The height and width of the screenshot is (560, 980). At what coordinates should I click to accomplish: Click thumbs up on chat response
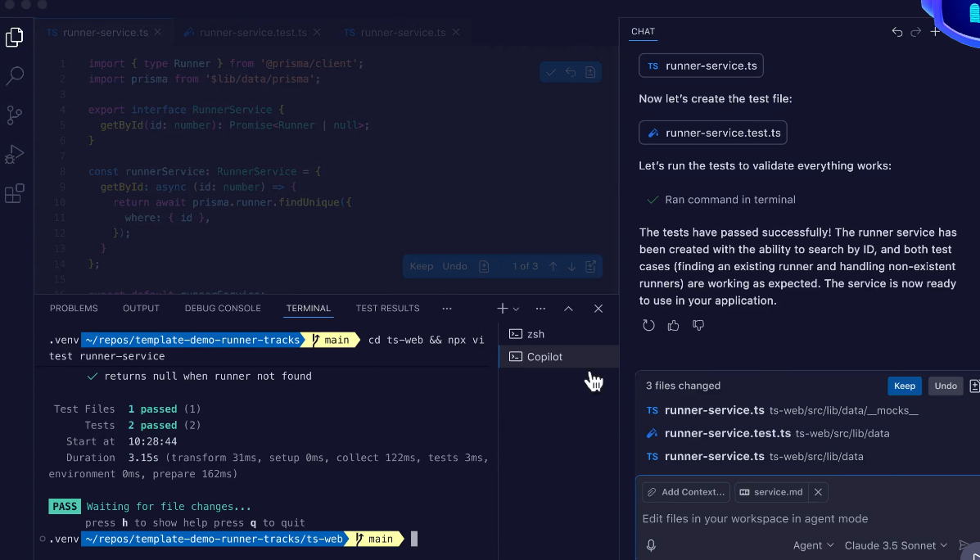click(x=674, y=325)
